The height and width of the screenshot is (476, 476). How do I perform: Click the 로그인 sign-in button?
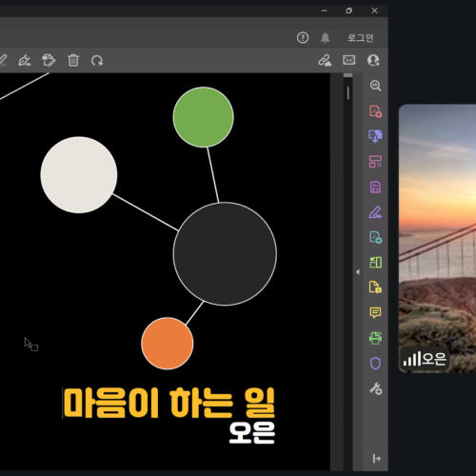[360, 38]
